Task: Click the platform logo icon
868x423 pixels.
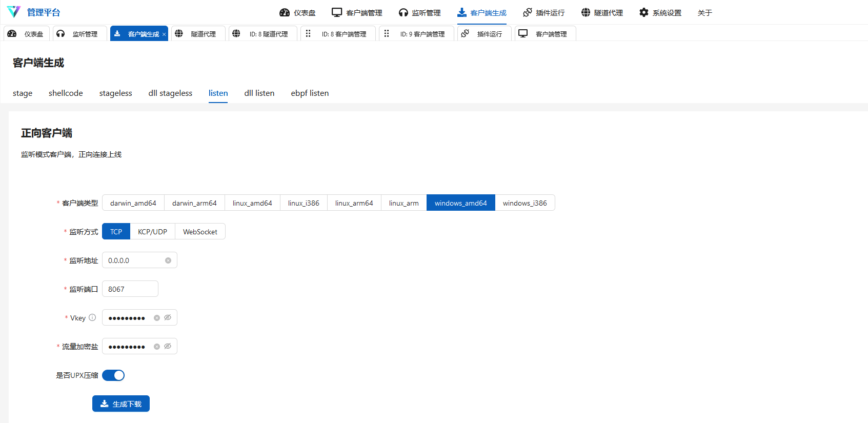Action: [14, 12]
